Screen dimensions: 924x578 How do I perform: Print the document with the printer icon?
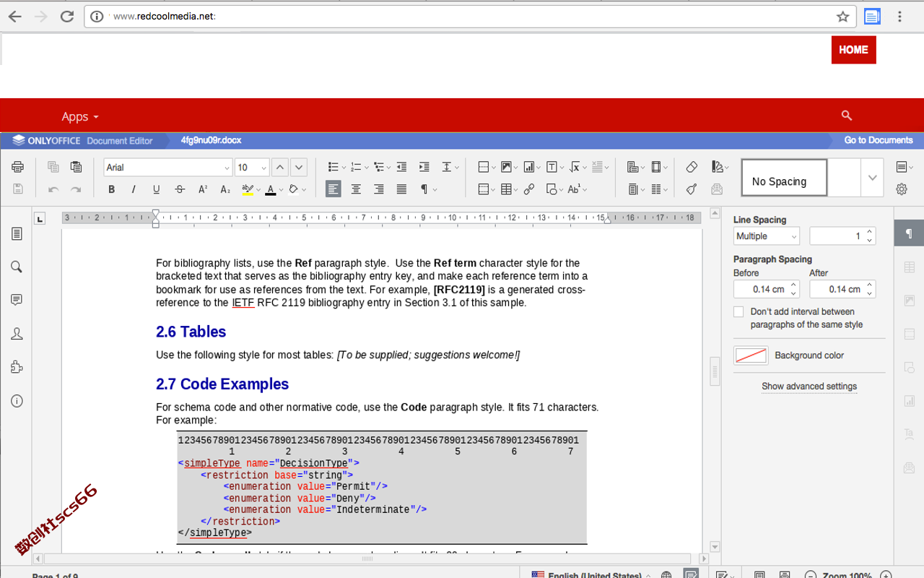click(17, 167)
